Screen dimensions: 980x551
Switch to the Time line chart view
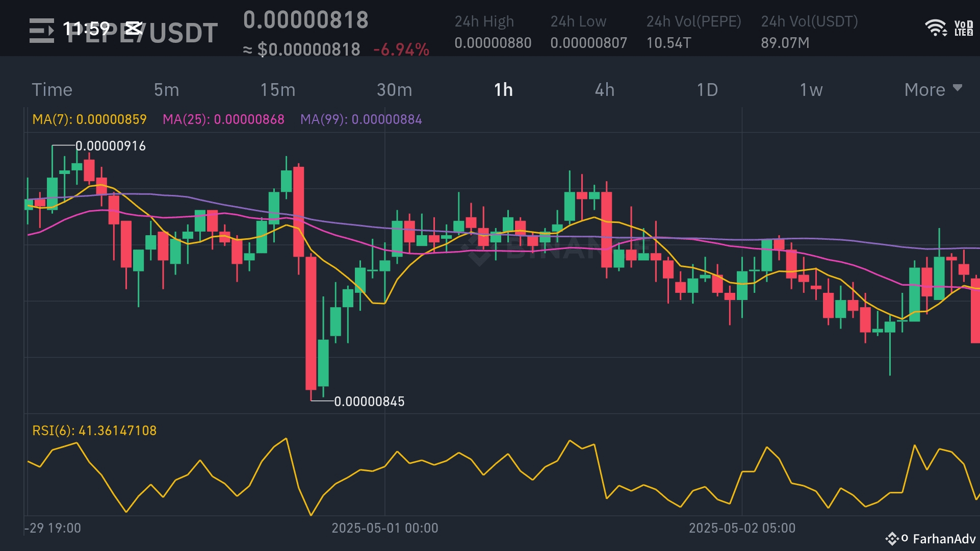click(x=52, y=90)
